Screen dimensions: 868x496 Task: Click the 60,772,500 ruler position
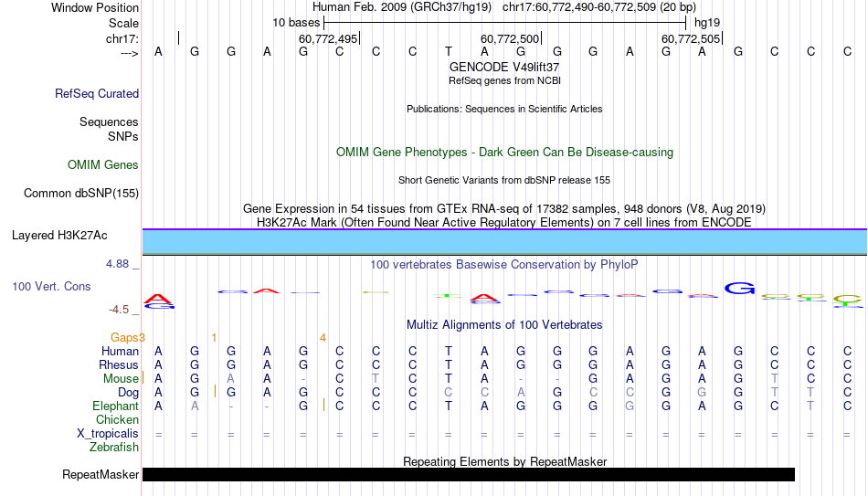510,38
